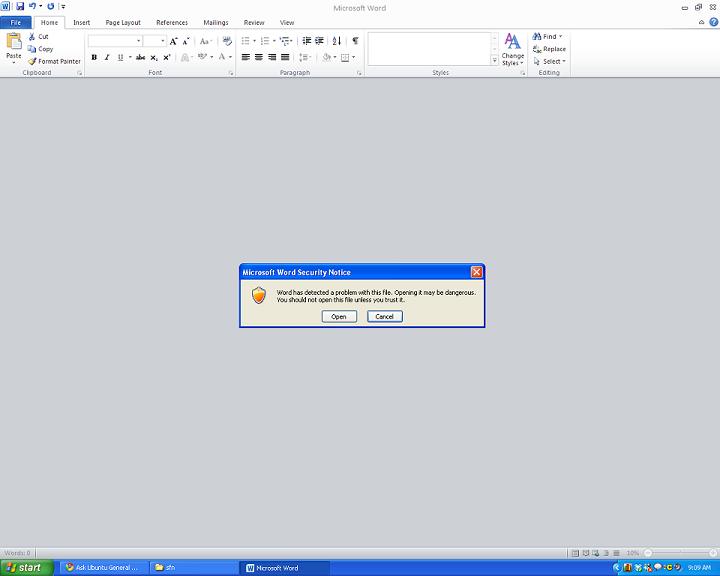Click the Save icon in Quick Access toolbar
This screenshot has width=720, height=576.
click(x=20, y=6)
